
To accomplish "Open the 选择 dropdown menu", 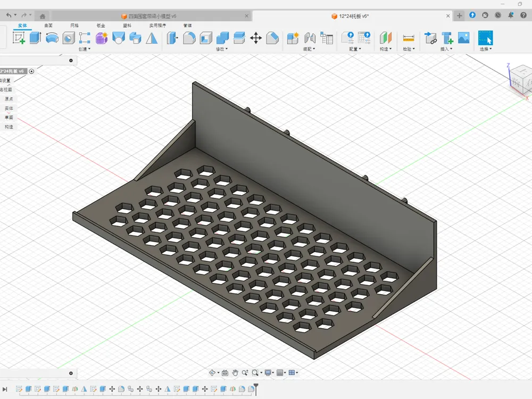I will click(x=486, y=49).
